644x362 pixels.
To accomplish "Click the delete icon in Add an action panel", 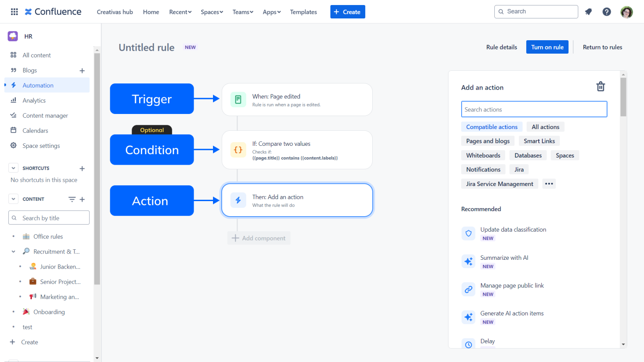I will [x=600, y=86].
